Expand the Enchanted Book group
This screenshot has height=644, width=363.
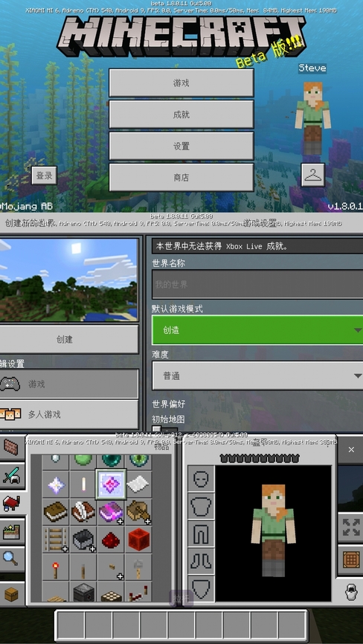(110, 512)
